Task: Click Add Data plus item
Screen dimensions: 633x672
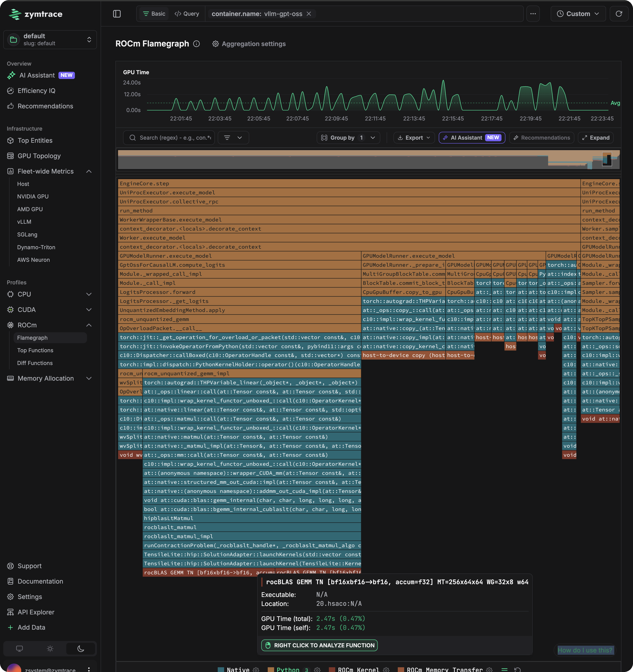Action: [x=26, y=627]
